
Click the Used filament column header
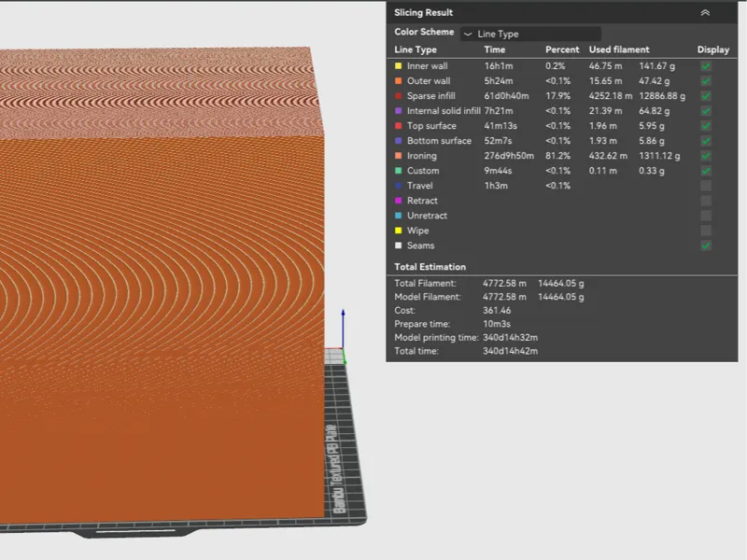click(619, 49)
